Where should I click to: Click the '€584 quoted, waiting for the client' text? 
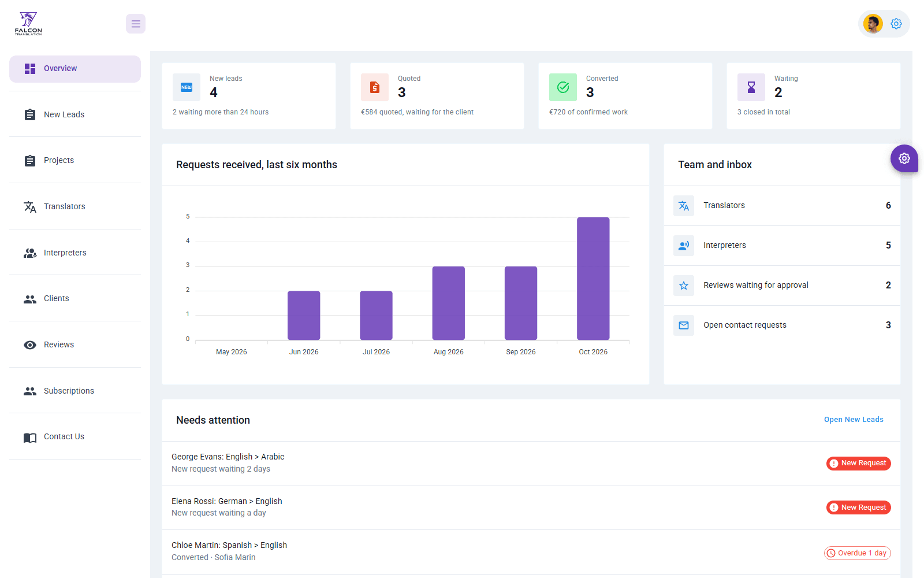click(417, 112)
